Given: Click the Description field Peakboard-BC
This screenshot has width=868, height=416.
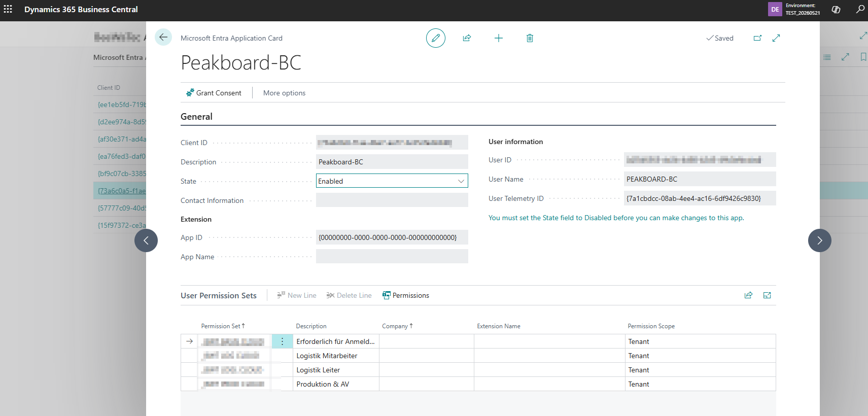Looking at the screenshot, I should (392, 162).
